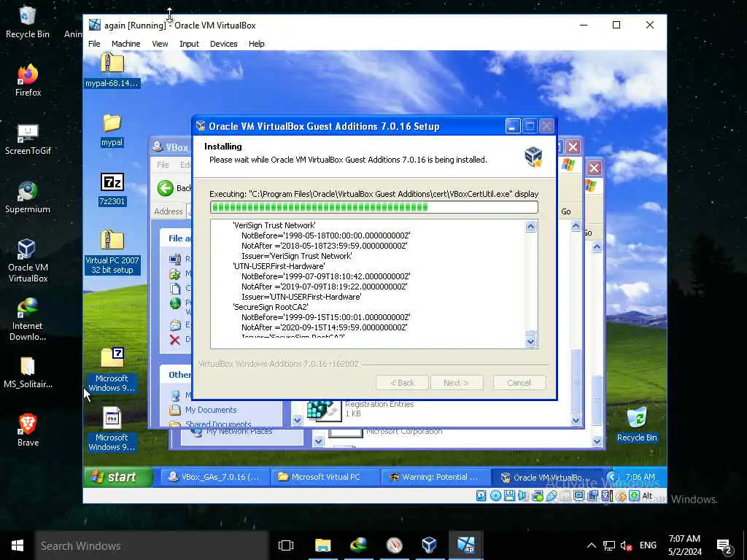This screenshot has height=560, width=747.
Task: Open the View menu in VirtualBox
Action: (x=160, y=44)
